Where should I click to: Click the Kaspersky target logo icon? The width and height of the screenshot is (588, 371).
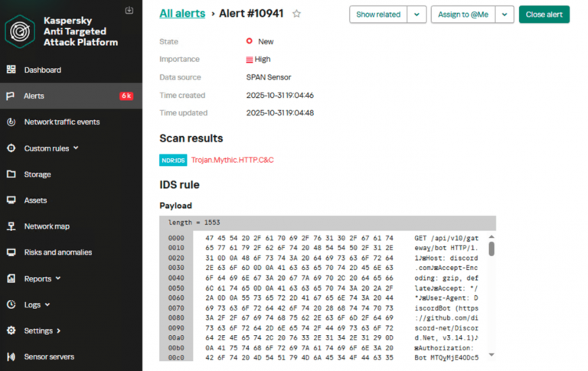20,31
